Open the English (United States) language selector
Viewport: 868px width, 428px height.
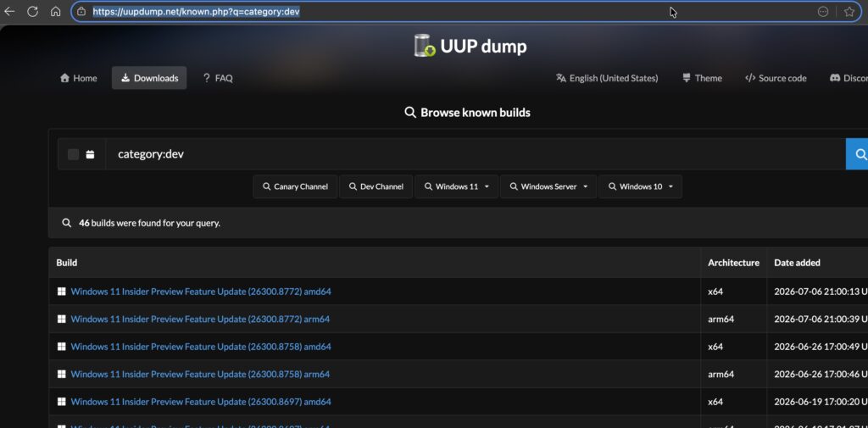click(x=607, y=78)
